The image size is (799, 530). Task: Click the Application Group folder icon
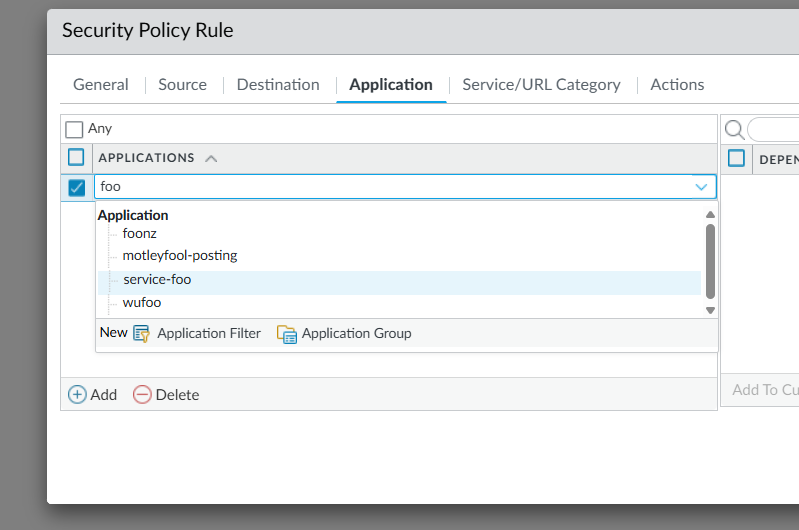(287, 333)
